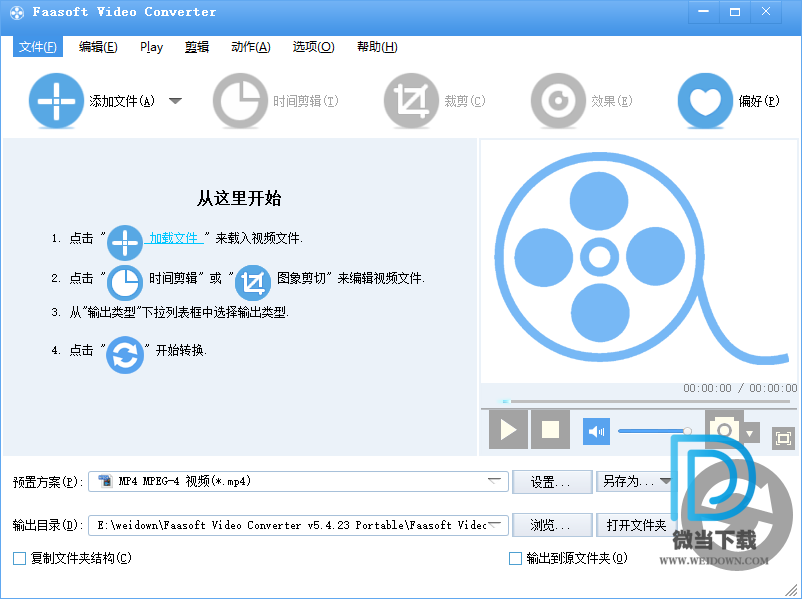
Task: Open 偏好 preferences heart icon
Action: click(705, 101)
